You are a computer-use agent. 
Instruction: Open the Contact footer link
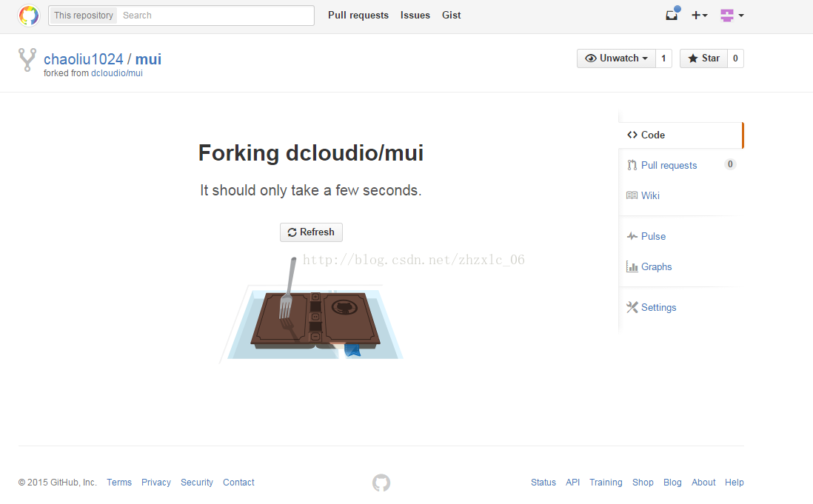(238, 483)
